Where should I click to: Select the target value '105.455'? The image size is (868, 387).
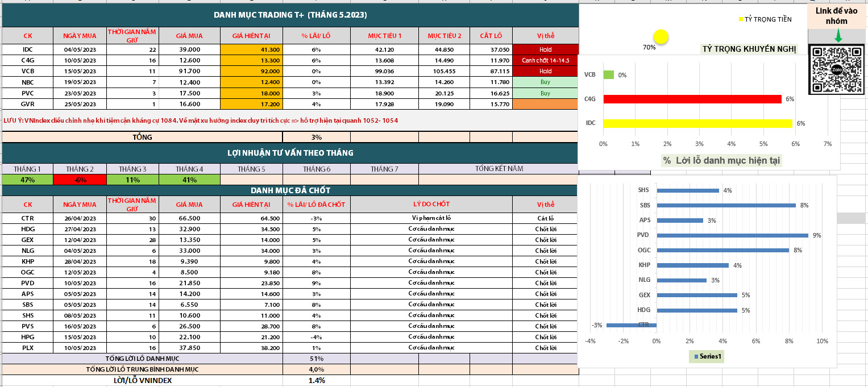444,71
